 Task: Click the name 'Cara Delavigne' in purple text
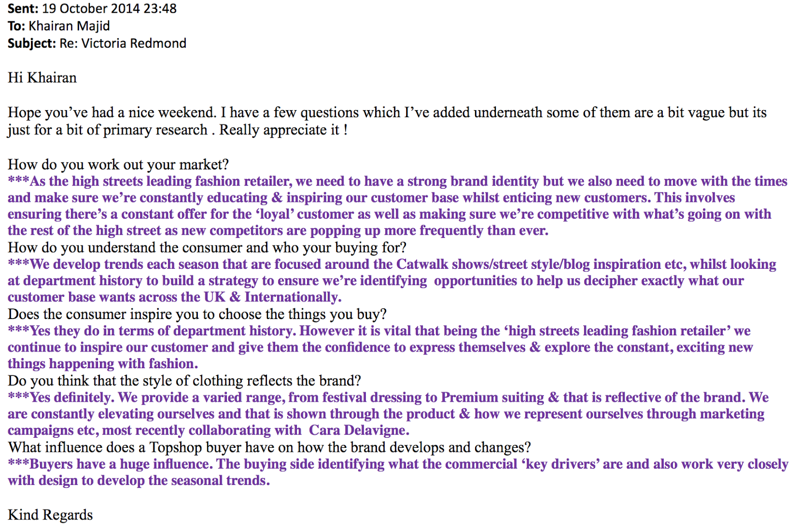pos(358,430)
